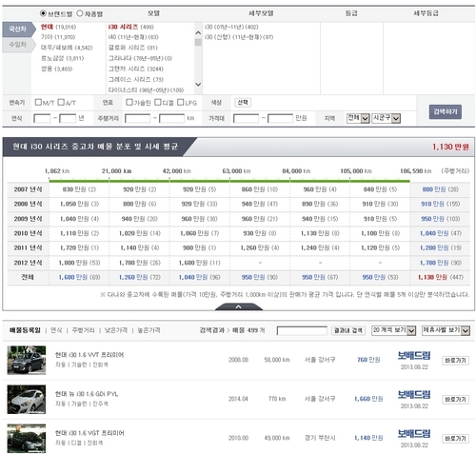Open thumbnail of 뉴 i30 1.6 GDi PYL
Screen dimensions: 476x454
[x=27, y=399]
